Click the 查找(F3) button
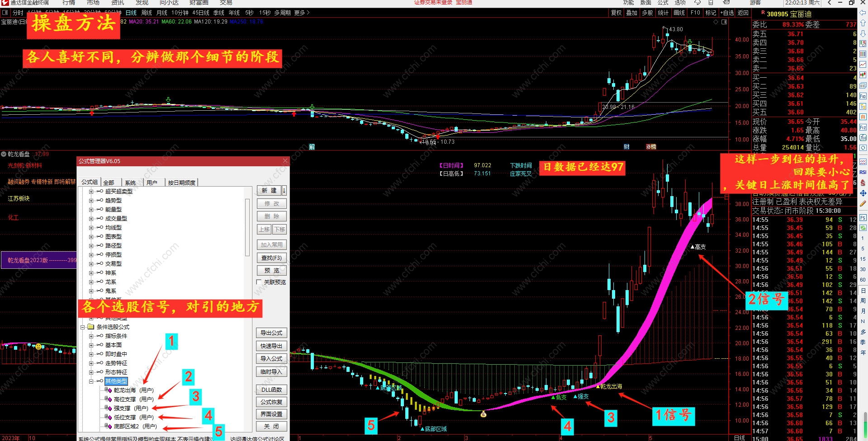 [x=271, y=258]
